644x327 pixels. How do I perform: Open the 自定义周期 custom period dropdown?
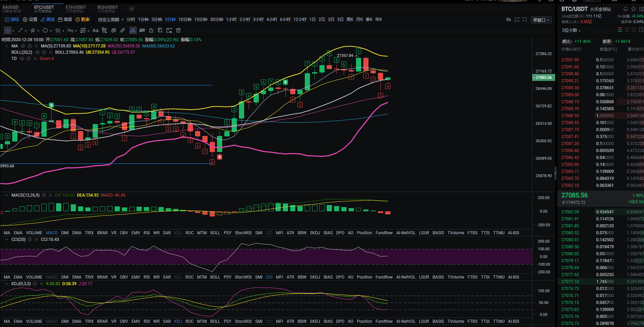point(111,20)
